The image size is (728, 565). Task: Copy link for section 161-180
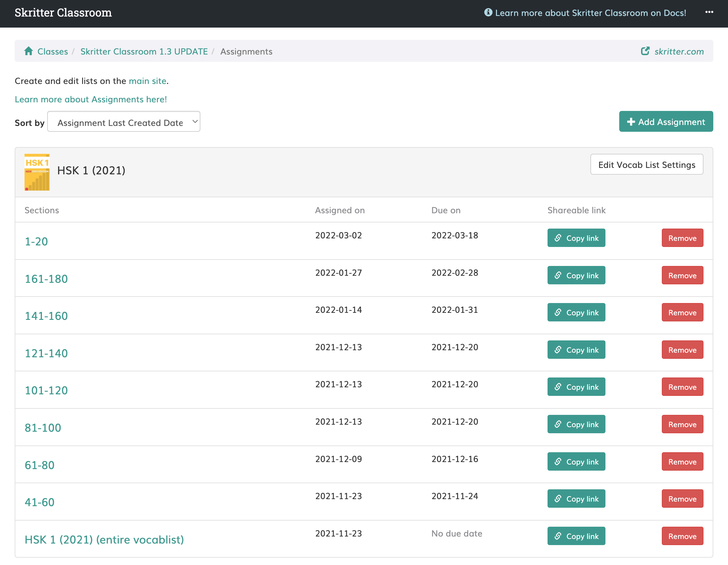(x=576, y=275)
